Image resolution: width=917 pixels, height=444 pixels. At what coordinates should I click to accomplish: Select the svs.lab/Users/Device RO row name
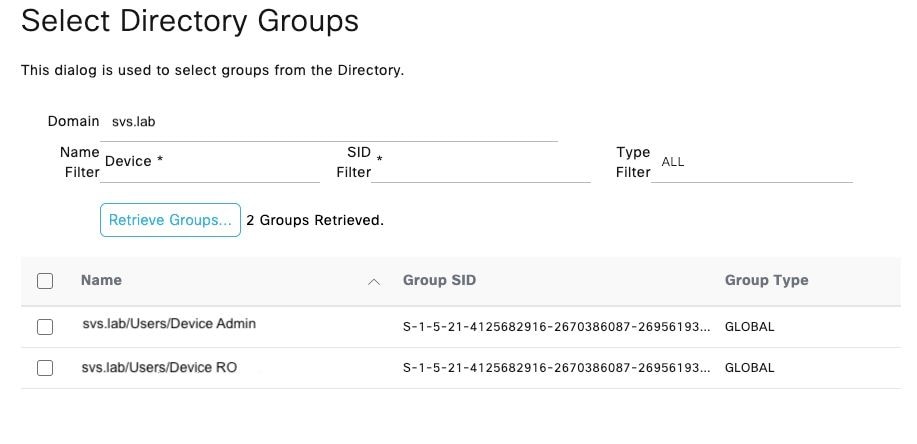(160, 367)
